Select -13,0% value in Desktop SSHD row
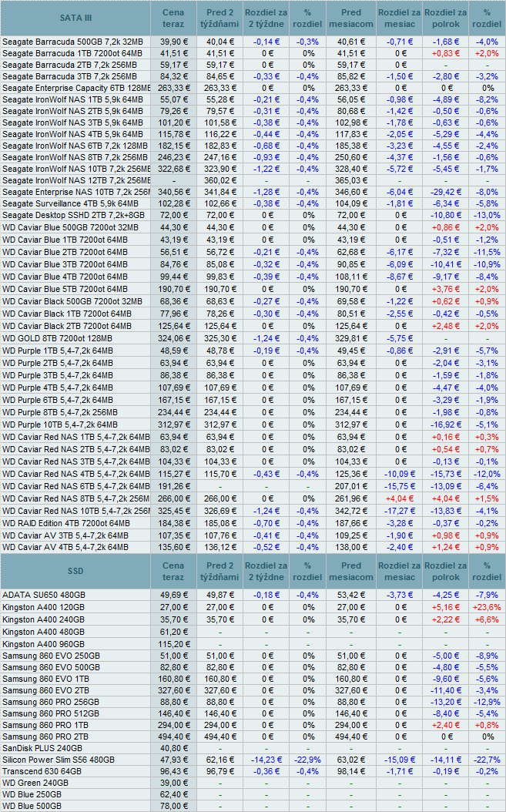506x812 pixels. (487, 215)
